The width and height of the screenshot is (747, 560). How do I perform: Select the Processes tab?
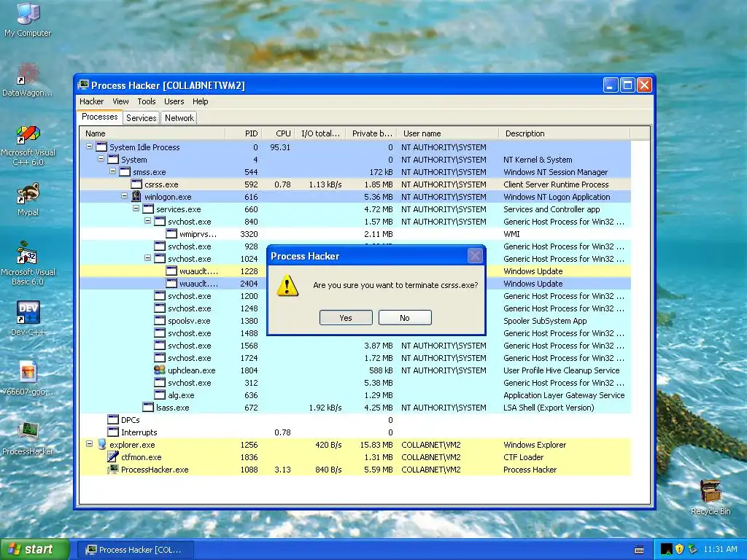[99, 117]
